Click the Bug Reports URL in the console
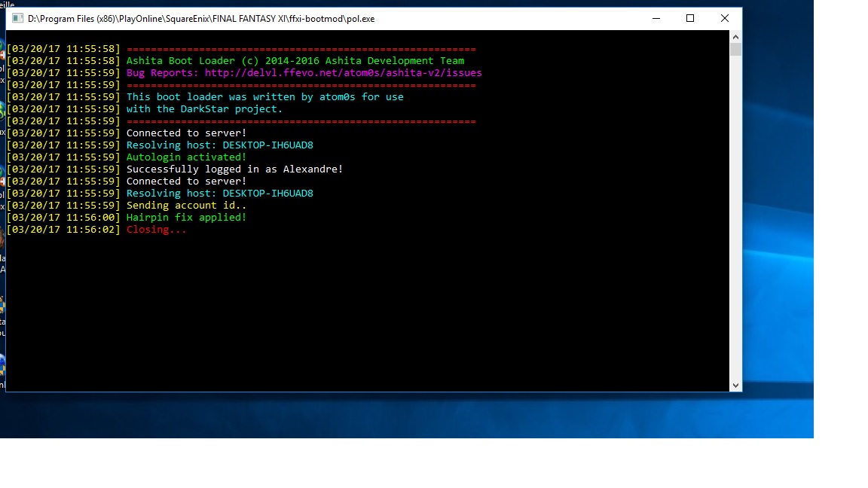The height and width of the screenshot is (488, 868). pyautogui.click(x=343, y=73)
